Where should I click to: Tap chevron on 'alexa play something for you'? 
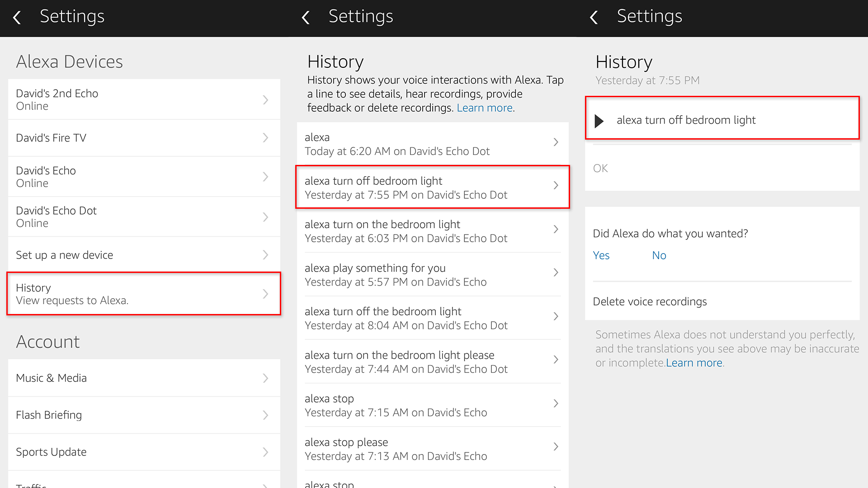click(556, 272)
